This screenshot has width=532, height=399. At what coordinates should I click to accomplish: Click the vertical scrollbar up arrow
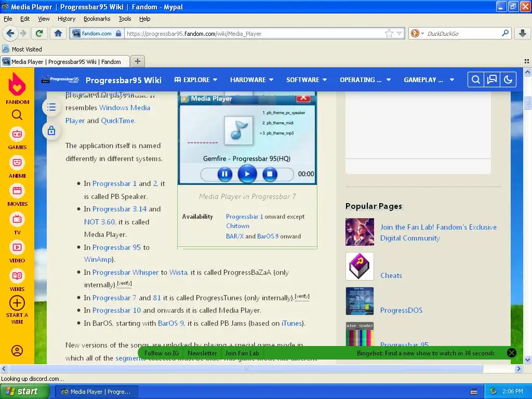point(527,72)
